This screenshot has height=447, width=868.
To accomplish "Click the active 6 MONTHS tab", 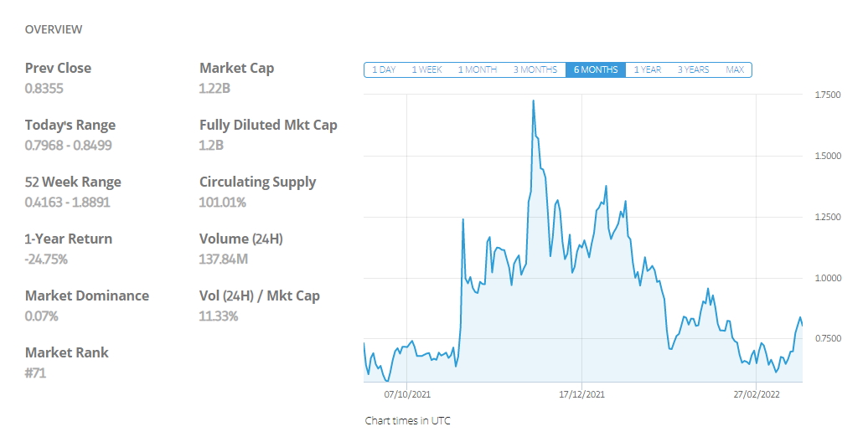I will click(596, 69).
